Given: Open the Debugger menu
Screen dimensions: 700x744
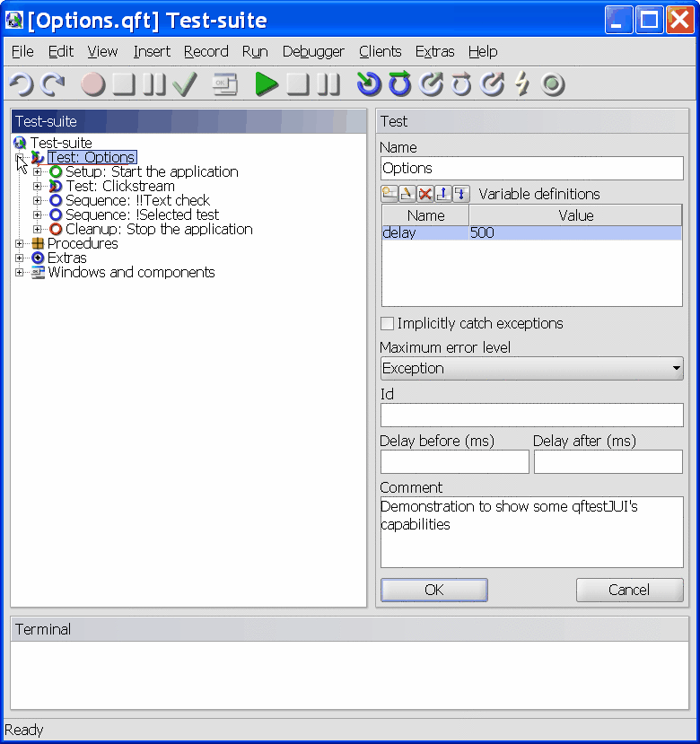Looking at the screenshot, I should [x=313, y=51].
